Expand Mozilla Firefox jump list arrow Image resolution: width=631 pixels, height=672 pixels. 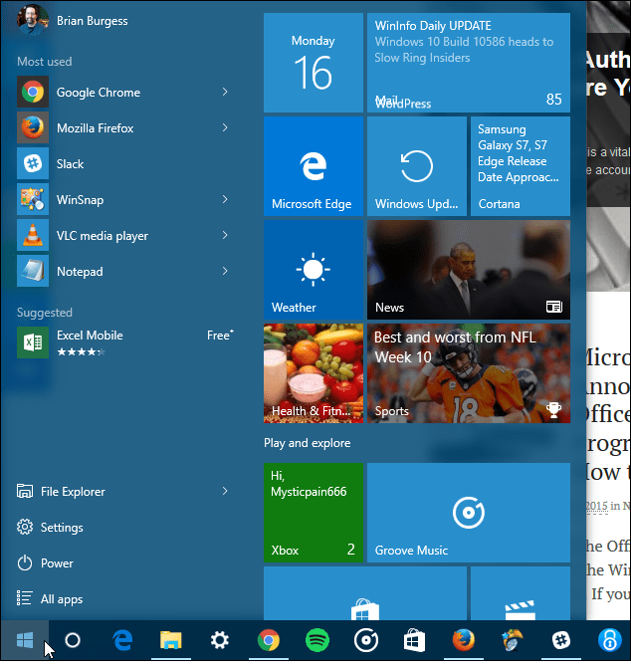click(225, 127)
